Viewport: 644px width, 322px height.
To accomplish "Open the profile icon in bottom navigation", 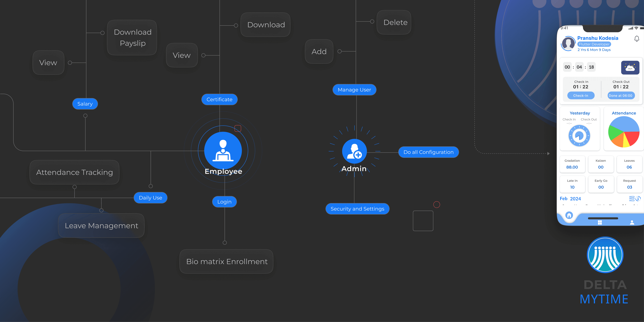I will click(x=632, y=223).
